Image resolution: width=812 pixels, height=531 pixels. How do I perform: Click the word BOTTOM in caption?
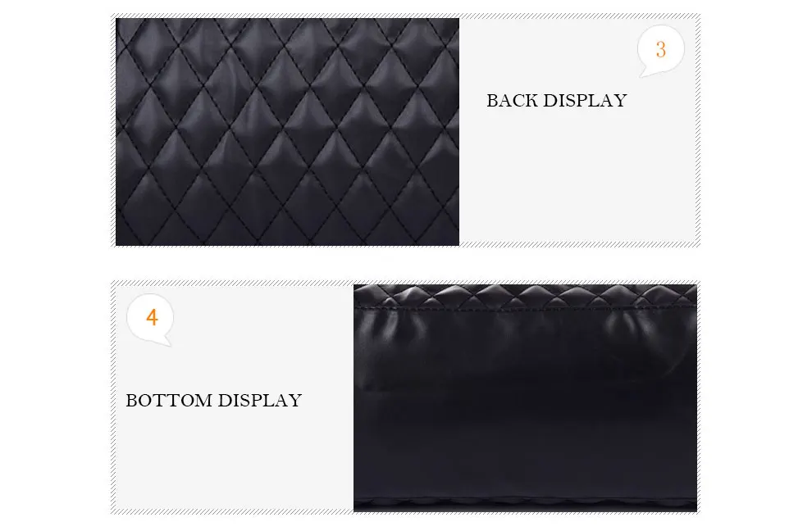tap(169, 400)
